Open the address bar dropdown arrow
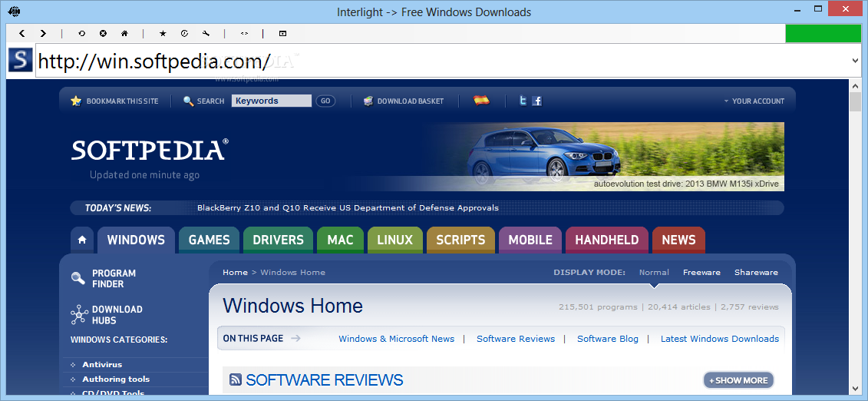868x401 pixels. point(856,61)
